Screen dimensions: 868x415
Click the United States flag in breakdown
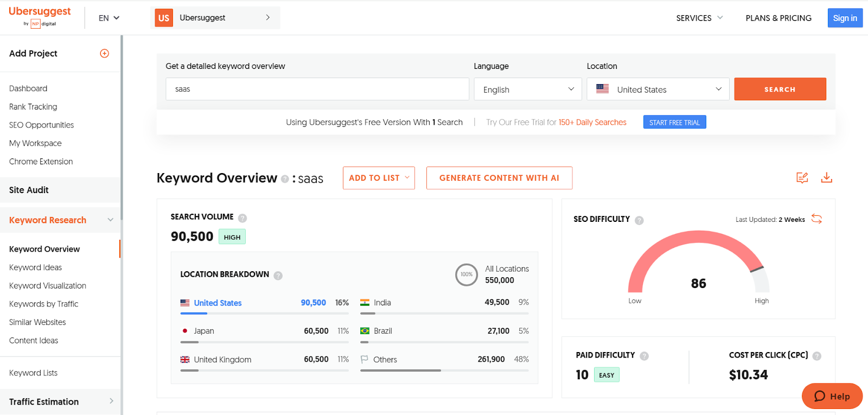(x=185, y=303)
